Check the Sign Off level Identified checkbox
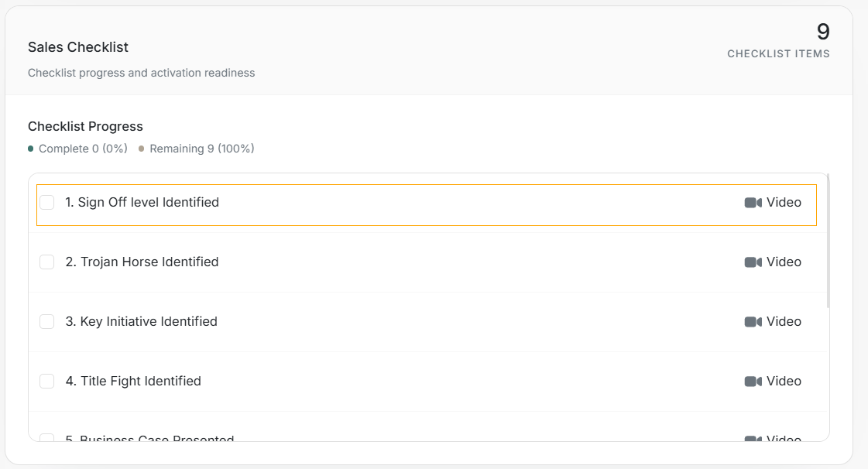This screenshot has height=469, width=868. 47,203
